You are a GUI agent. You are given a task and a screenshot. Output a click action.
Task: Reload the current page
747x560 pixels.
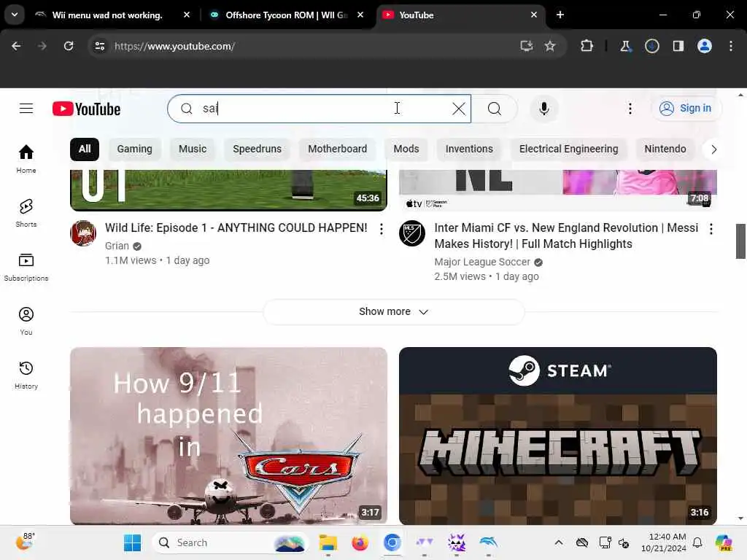[69, 46]
